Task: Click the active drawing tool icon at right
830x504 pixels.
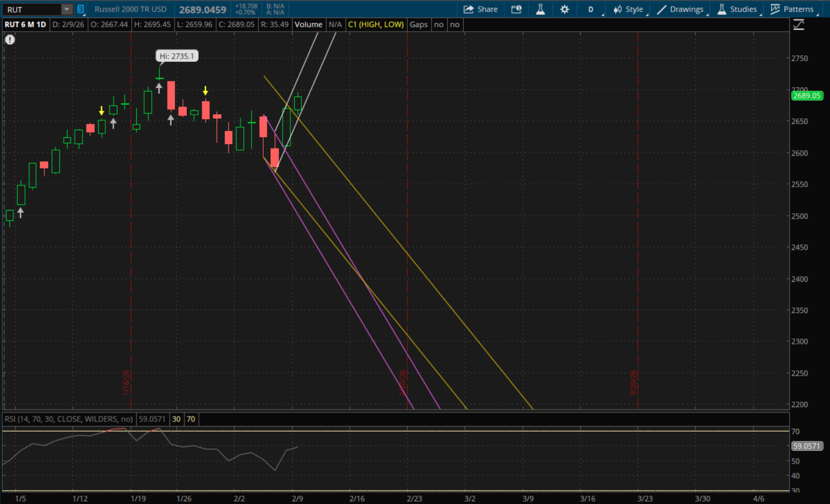Action: tap(798, 25)
